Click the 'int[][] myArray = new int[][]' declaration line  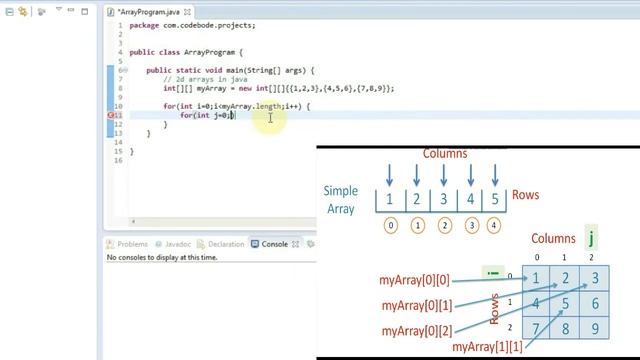coord(279,88)
